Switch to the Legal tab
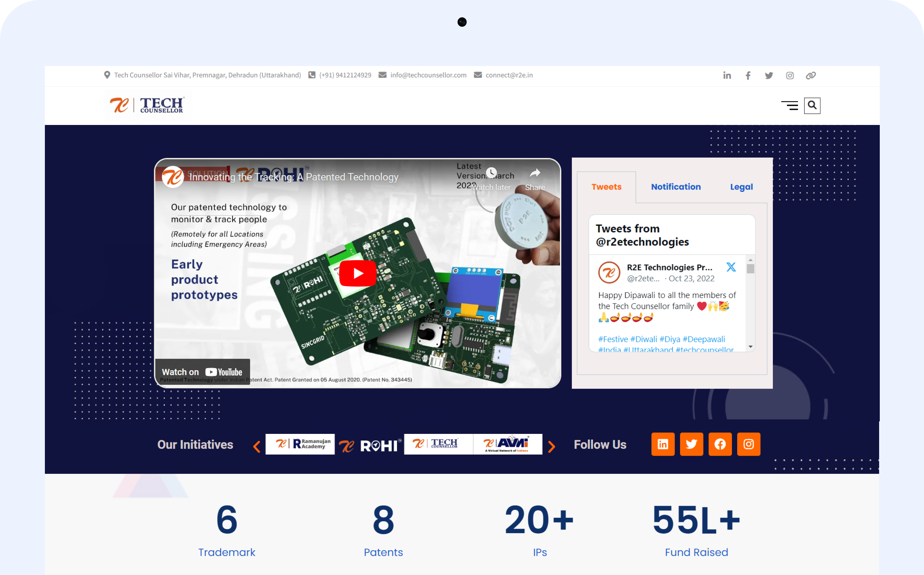Viewport: 924px width, 575px height. pos(741,187)
